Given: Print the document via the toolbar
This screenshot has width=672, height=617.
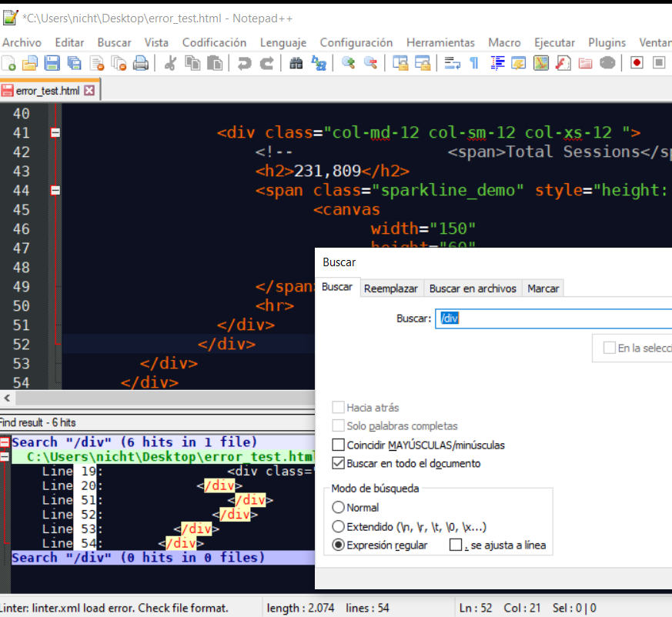Looking at the screenshot, I should (141, 63).
